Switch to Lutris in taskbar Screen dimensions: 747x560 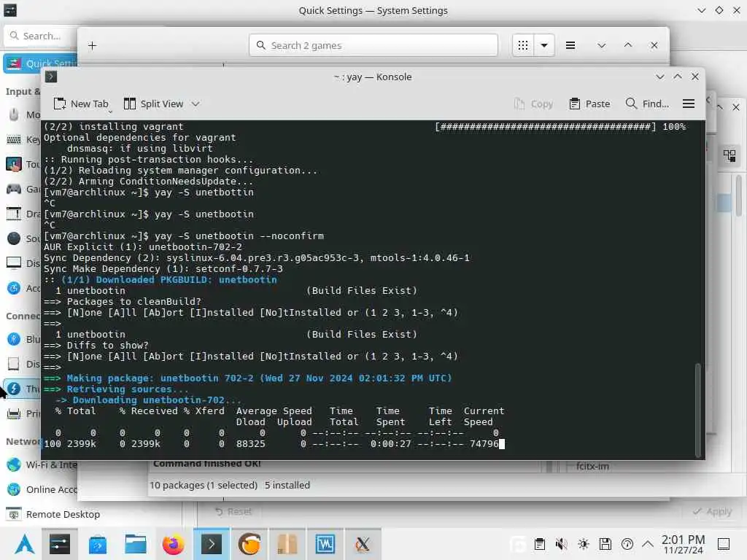click(x=249, y=544)
